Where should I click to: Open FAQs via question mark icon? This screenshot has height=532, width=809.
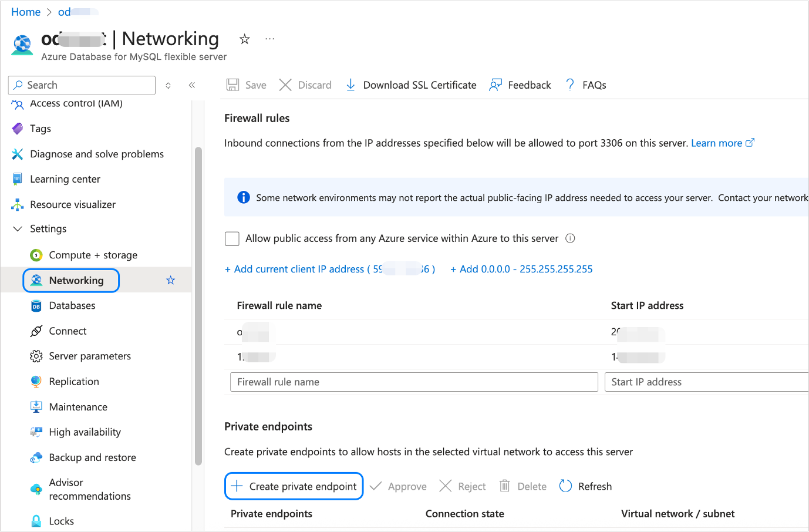pyautogui.click(x=569, y=85)
